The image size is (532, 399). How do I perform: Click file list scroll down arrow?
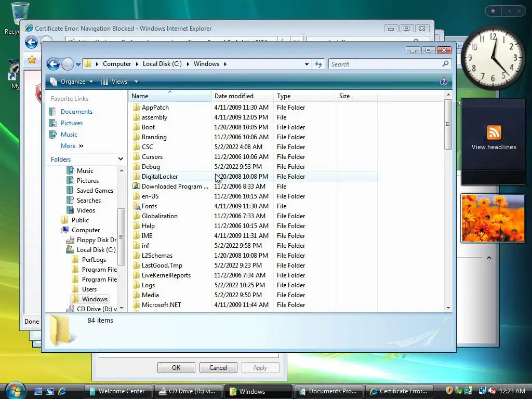point(448,308)
